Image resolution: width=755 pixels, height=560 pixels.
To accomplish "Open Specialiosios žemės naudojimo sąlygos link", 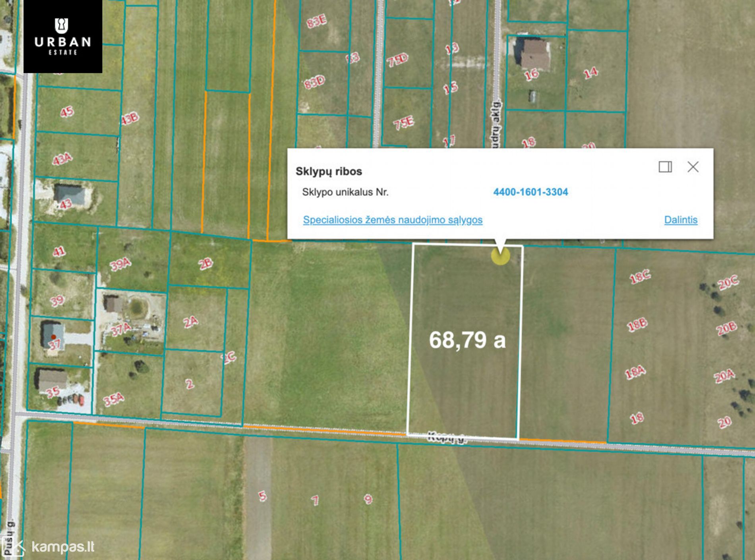I will [x=392, y=220].
